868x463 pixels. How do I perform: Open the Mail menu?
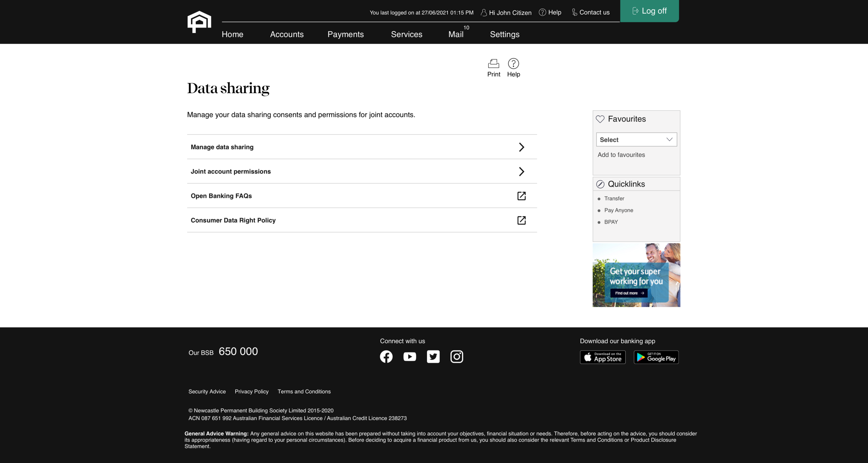(x=456, y=34)
